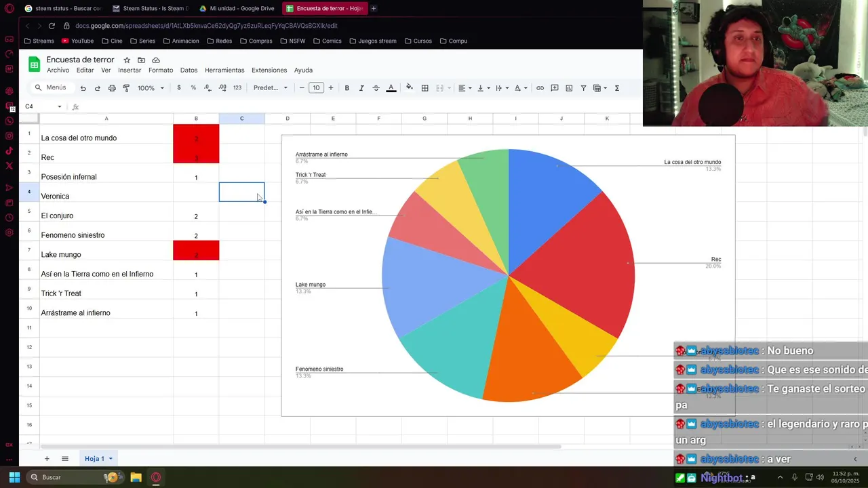
Task: Increase font size with plus button
Action: pos(331,88)
